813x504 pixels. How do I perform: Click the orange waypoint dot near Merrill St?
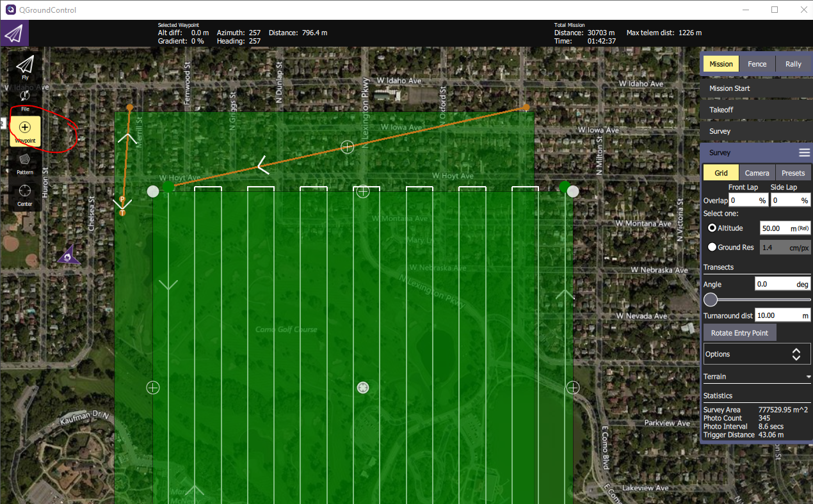(x=130, y=107)
